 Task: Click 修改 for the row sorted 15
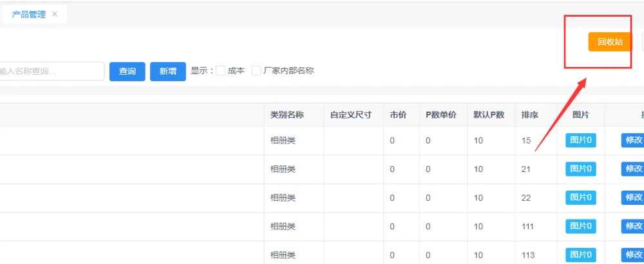tap(632, 140)
